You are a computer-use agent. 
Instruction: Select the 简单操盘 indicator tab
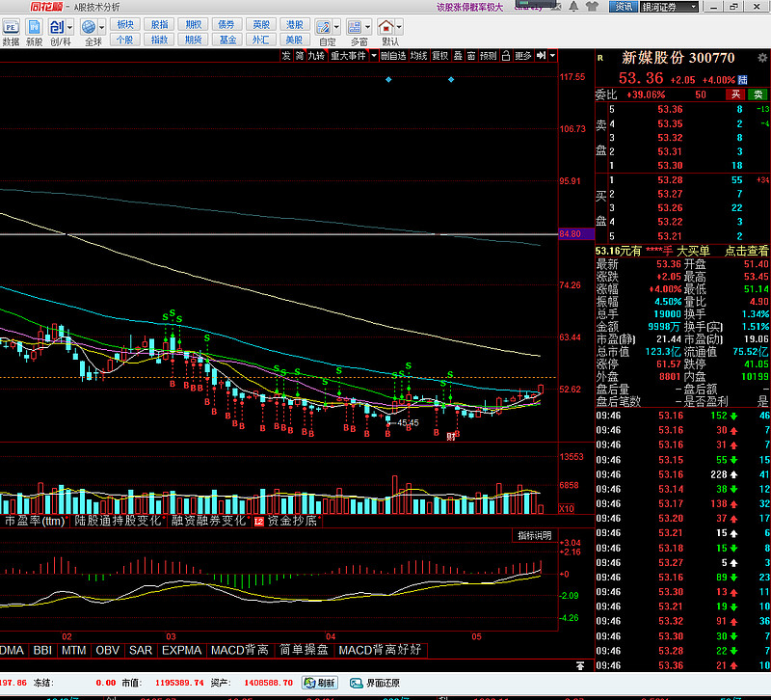[304, 650]
